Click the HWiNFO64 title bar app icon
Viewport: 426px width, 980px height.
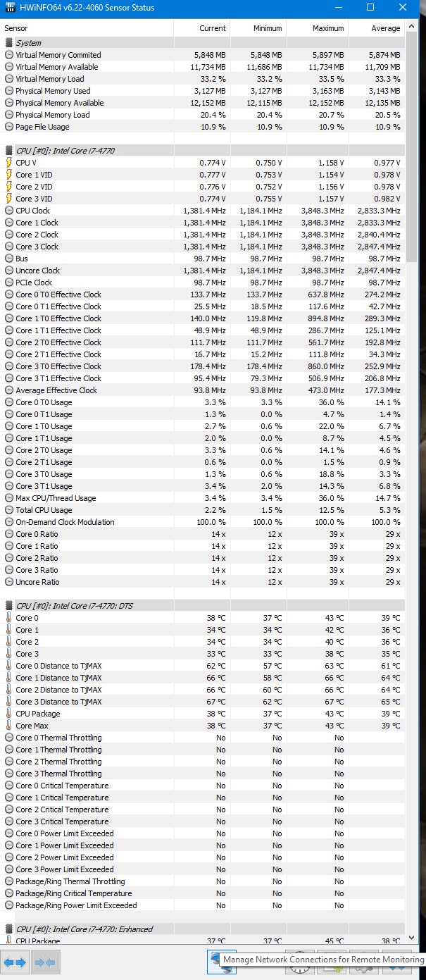click(11, 8)
